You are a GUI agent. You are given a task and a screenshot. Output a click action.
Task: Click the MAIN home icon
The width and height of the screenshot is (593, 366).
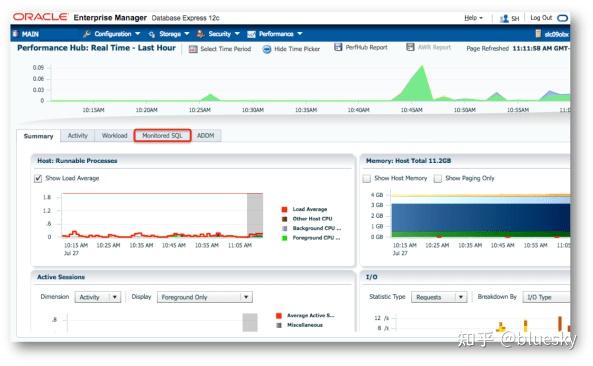[15, 34]
